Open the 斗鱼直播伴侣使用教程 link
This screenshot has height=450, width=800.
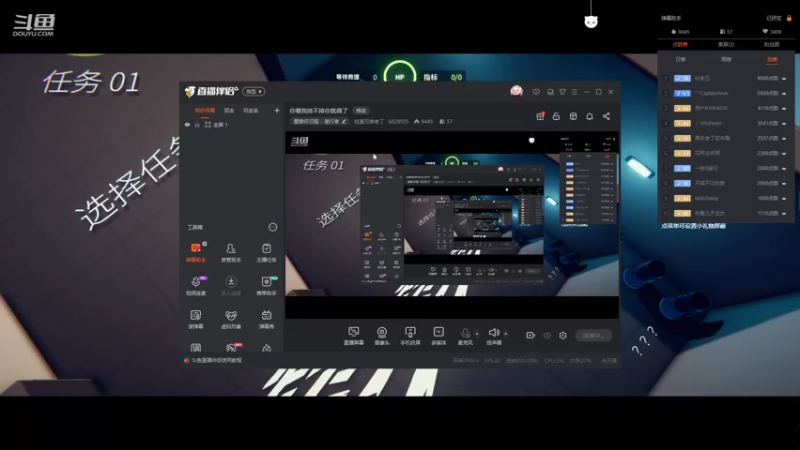[x=216, y=360]
